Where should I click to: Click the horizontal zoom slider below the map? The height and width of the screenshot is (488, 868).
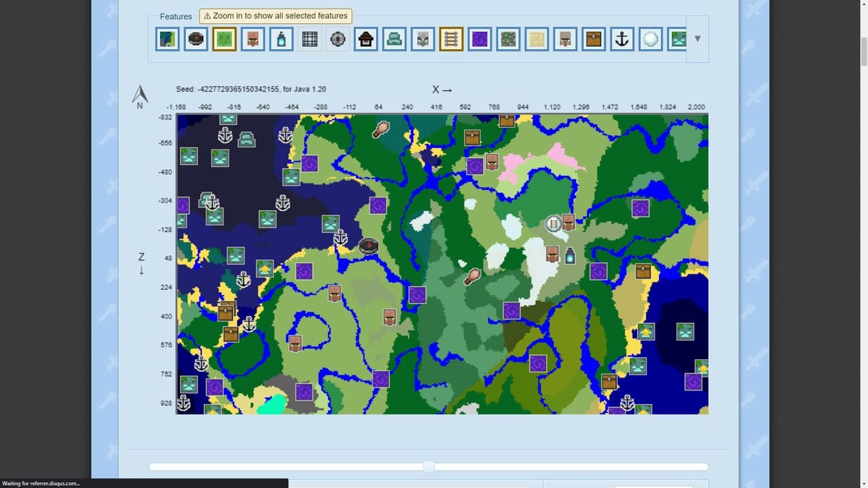428,466
